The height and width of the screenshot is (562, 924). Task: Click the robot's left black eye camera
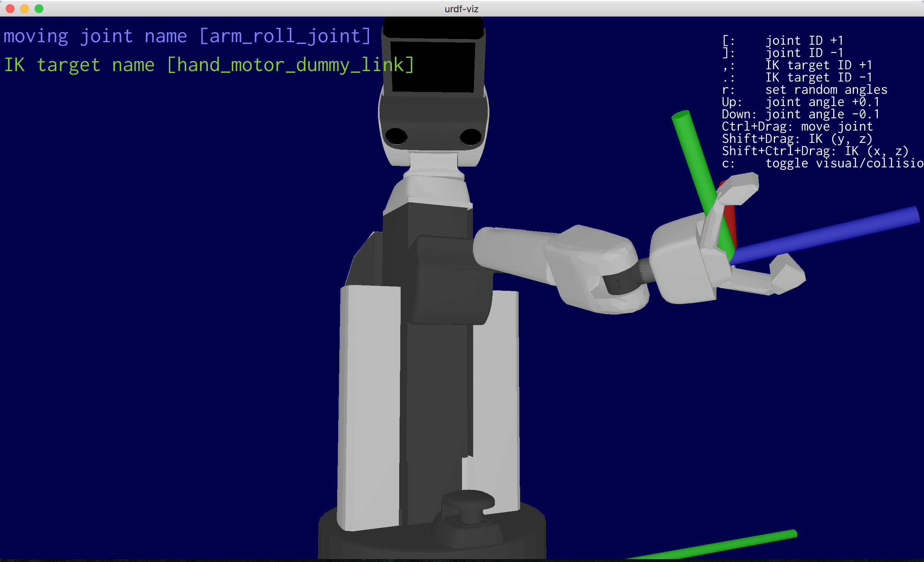[x=396, y=136]
